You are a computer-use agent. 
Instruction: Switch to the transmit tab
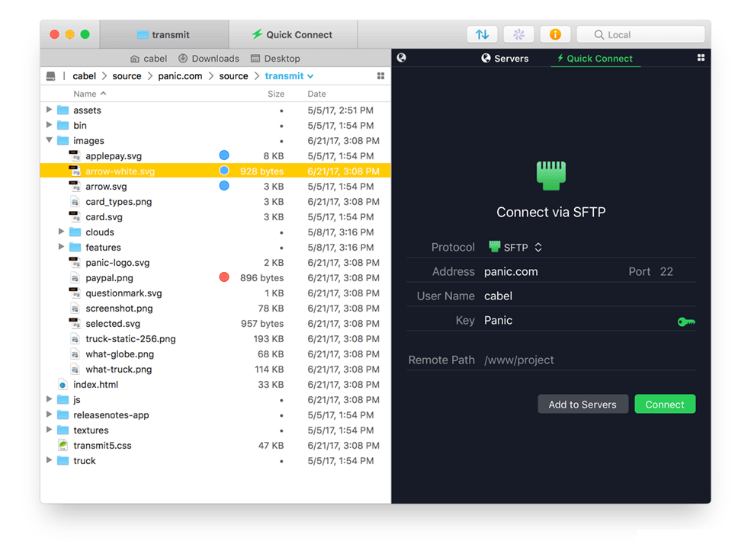click(x=164, y=34)
